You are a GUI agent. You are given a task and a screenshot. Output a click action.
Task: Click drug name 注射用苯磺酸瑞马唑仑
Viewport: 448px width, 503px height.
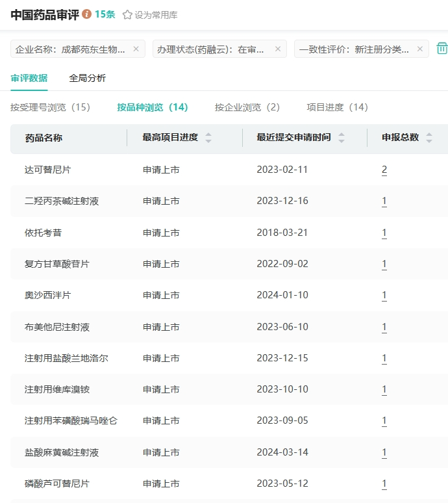pos(71,420)
